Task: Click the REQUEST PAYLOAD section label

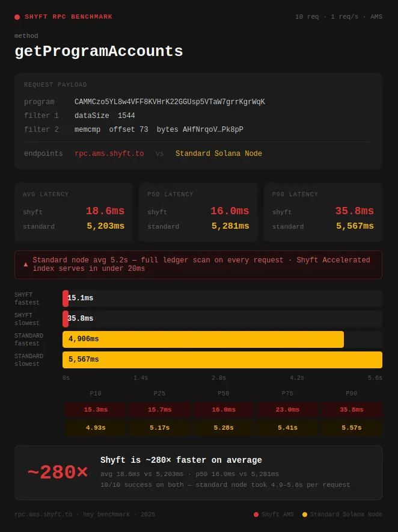Action: tap(55, 84)
